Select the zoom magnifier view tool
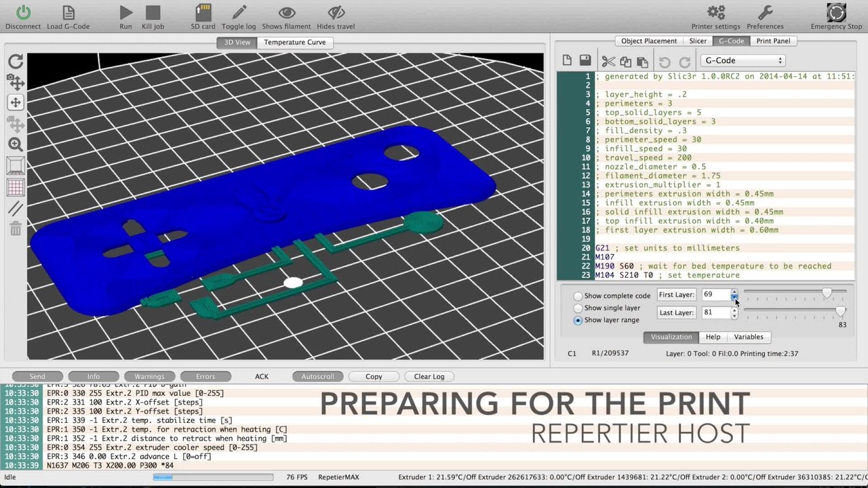The width and height of the screenshot is (868, 488). pos(16,144)
